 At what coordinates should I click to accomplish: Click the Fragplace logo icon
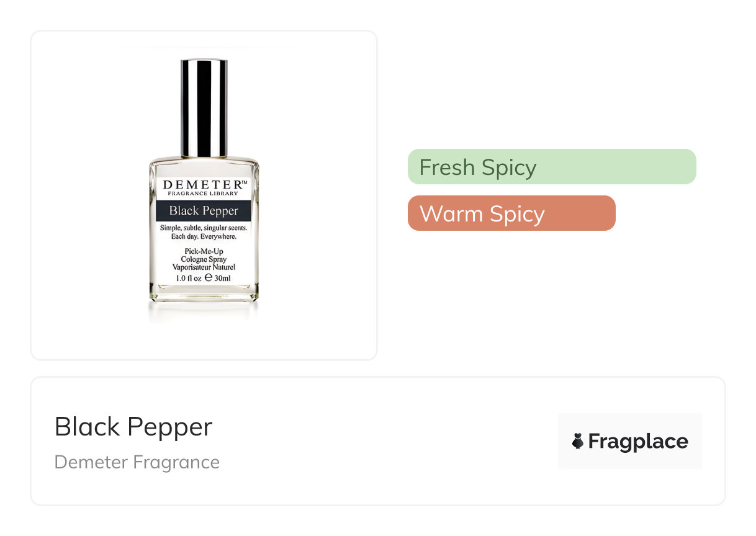pyautogui.click(x=578, y=441)
